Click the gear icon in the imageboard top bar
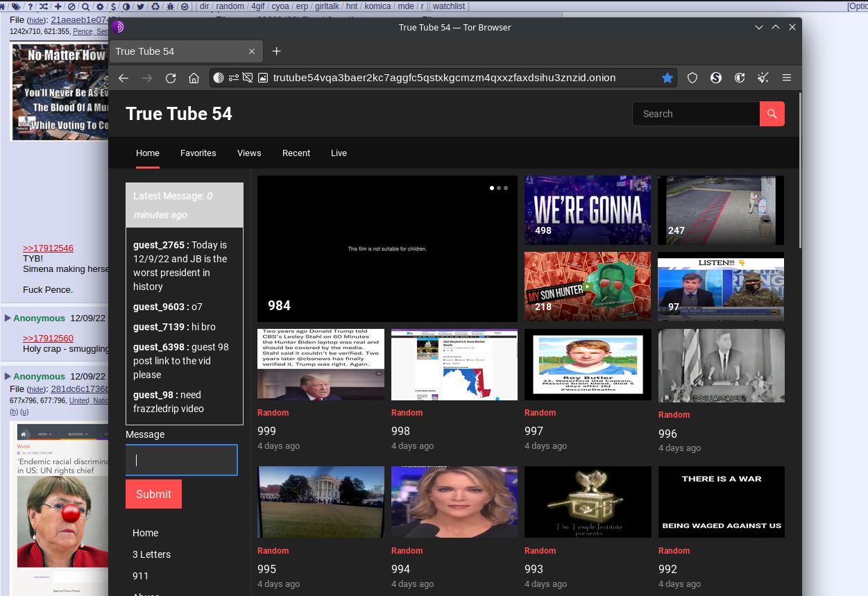 pos(100,6)
